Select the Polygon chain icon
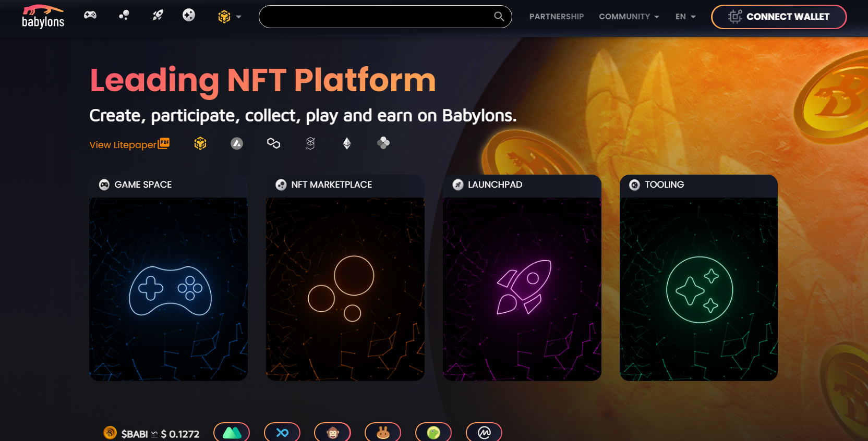The image size is (868, 441). 274,143
